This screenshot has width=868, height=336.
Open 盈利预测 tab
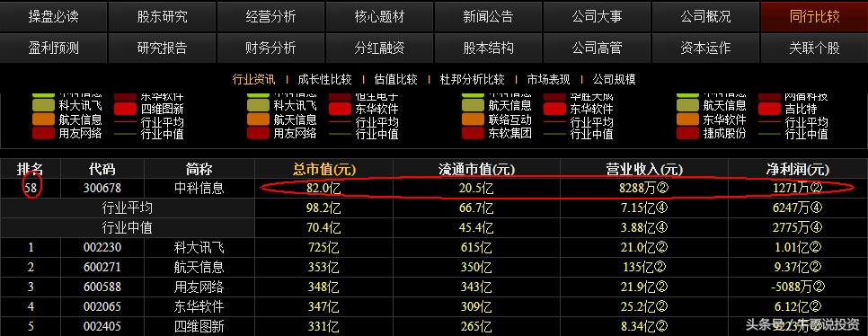click(54, 49)
